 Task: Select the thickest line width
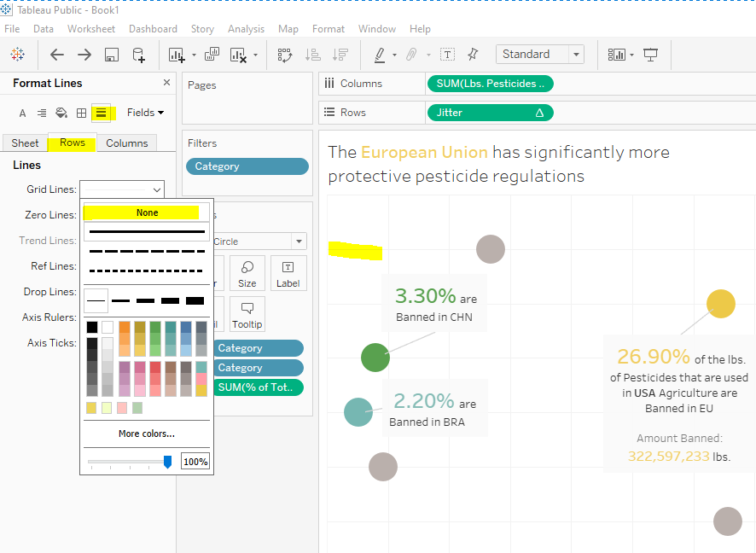[x=195, y=301]
